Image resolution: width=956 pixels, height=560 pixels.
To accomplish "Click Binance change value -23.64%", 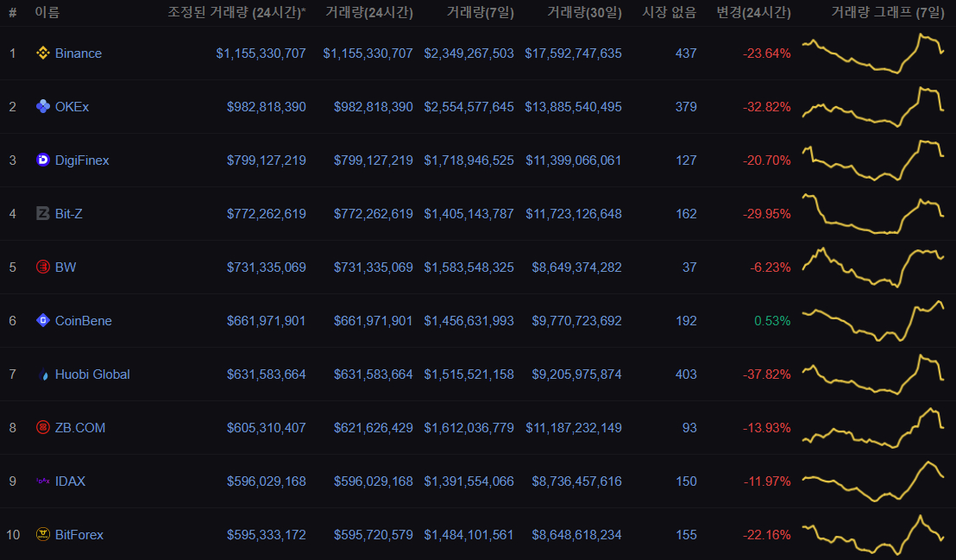I will tap(767, 53).
